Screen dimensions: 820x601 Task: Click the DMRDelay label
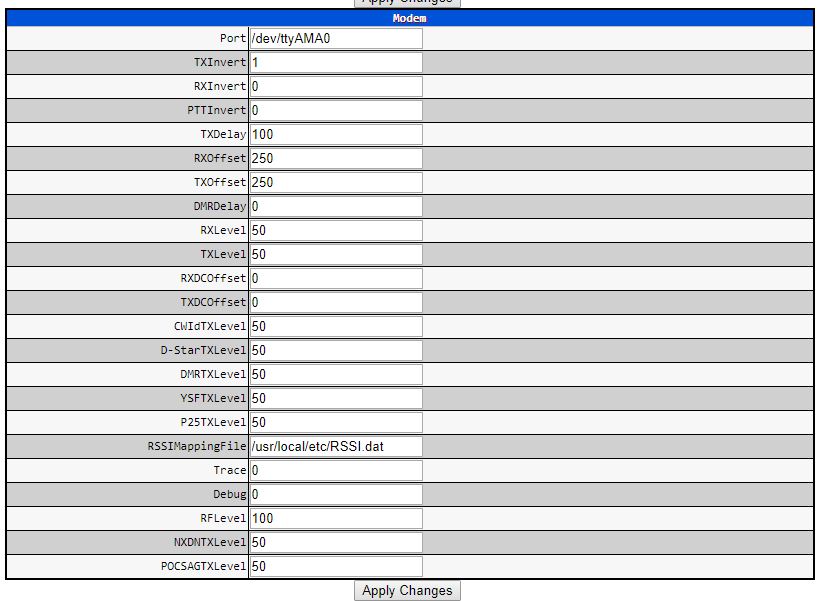(x=220, y=206)
